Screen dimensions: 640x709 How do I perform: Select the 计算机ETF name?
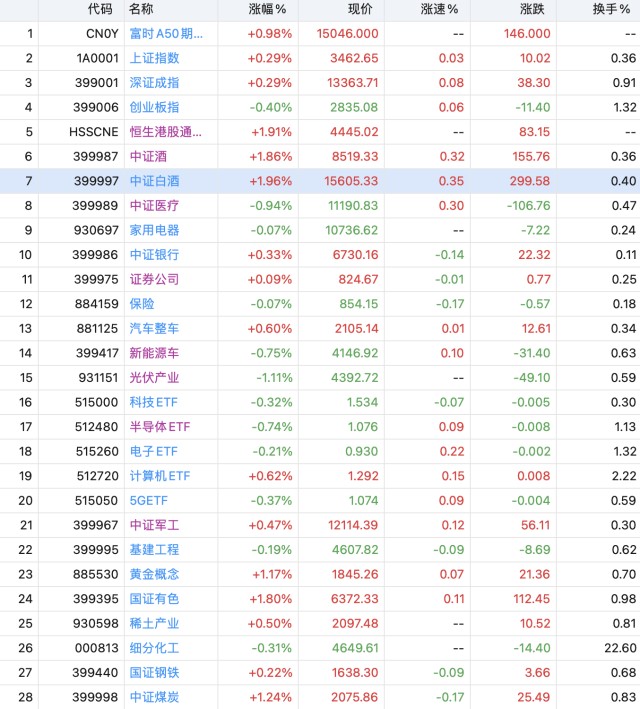[160, 476]
